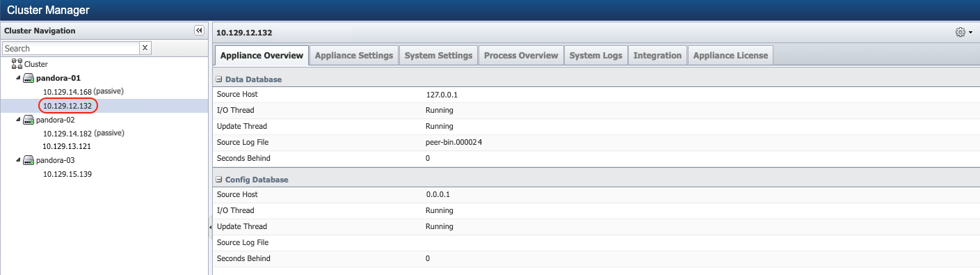The image size is (980, 275).
Task: Clear the search box with the X button
Action: [145, 48]
